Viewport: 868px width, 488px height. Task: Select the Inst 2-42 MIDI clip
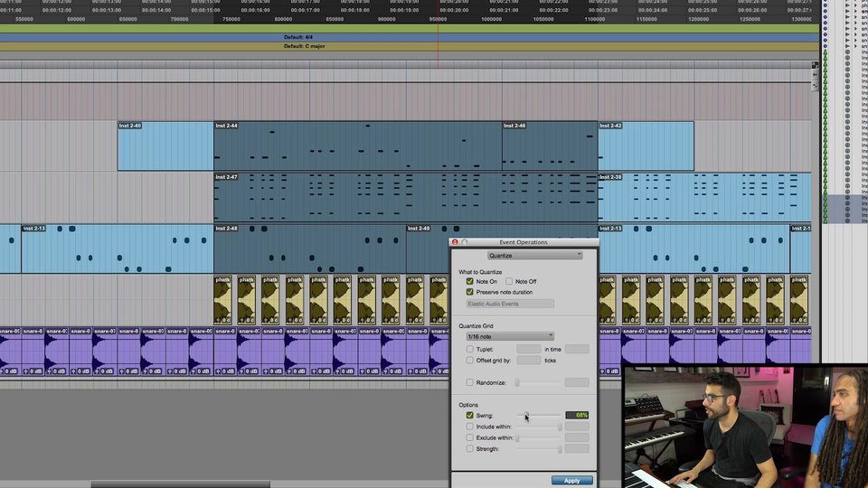[x=646, y=146]
